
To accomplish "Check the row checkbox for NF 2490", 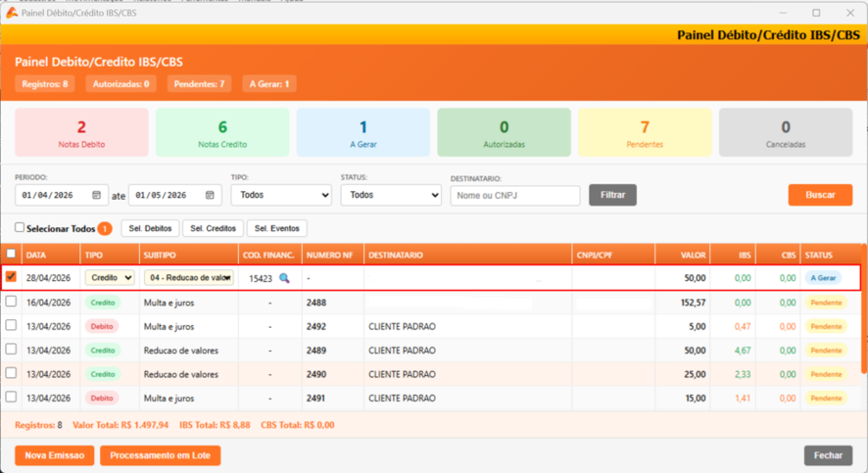I will [11, 373].
